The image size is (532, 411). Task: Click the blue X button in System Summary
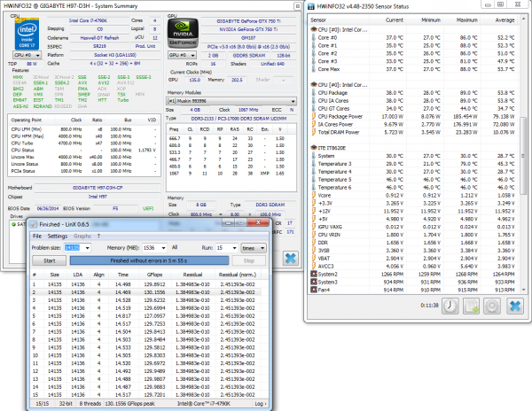(291, 258)
